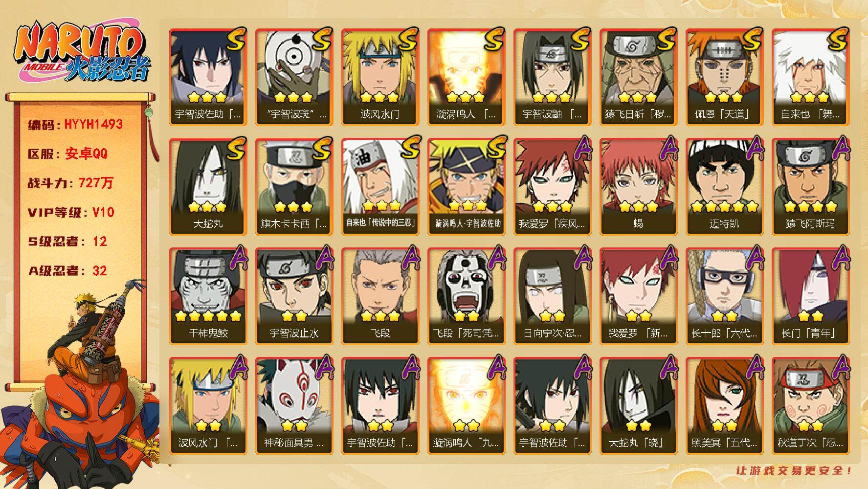Screen dimensions: 868x489
Task: Click the 猿飞阿斯玛 ninja portrait
Action: tap(810, 186)
